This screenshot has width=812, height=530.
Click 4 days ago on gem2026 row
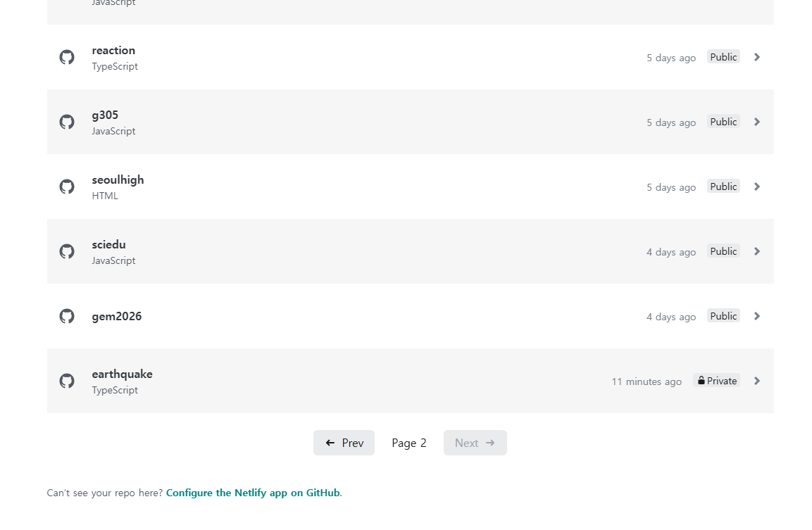tap(671, 317)
